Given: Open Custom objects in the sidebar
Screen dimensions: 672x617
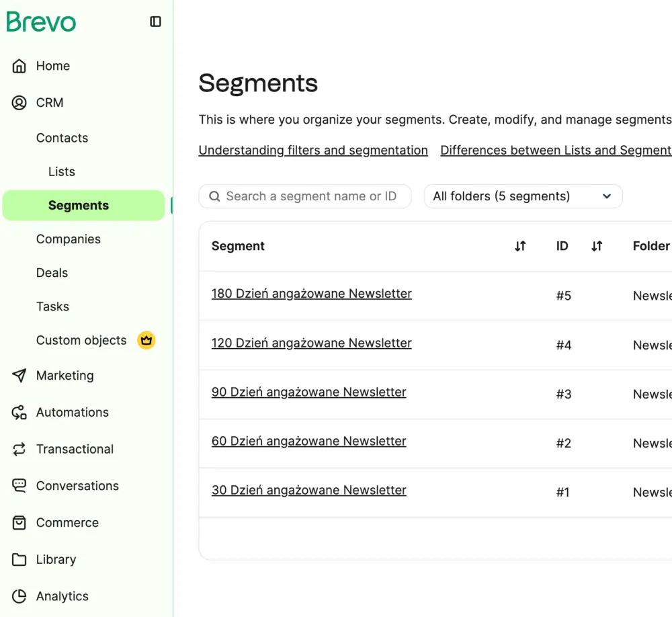Looking at the screenshot, I should (81, 341).
